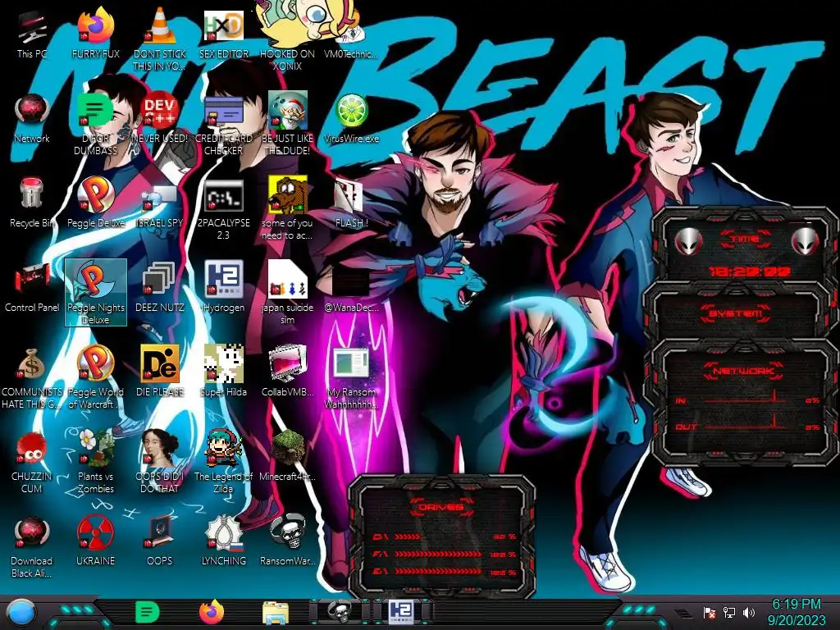Viewport: 840px width, 630px height.
Task: Open the COMMUNISTS HATE THIS money bag icon
Action: [x=32, y=378]
